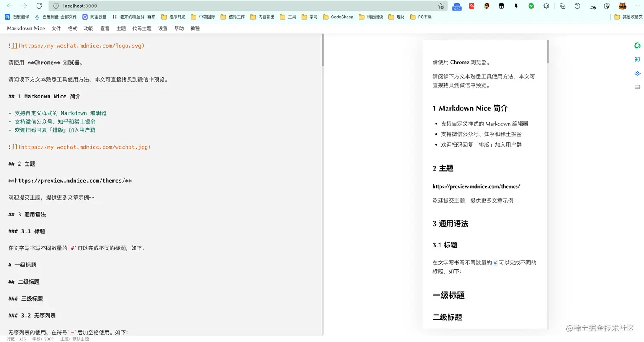Screen dimensions: 644x342
Task: Open black down-arrow downloader extension
Action: (x=516, y=6)
